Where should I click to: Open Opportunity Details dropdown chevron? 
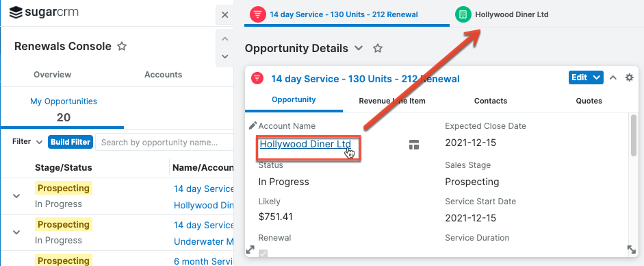pos(359,48)
